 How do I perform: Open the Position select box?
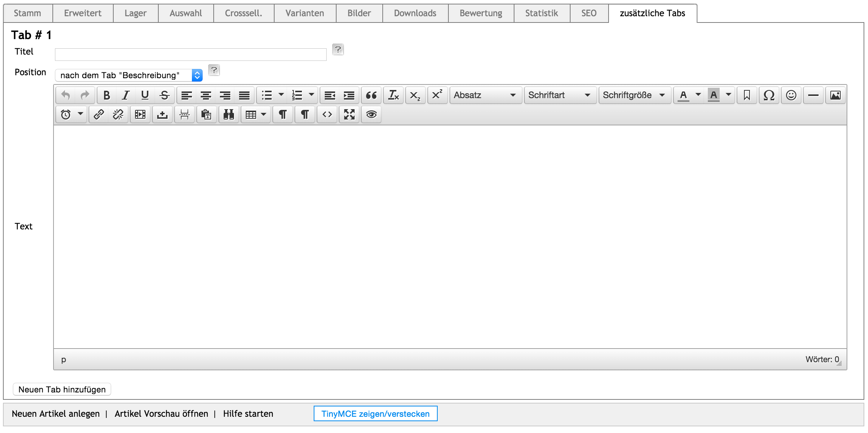tap(129, 75)
